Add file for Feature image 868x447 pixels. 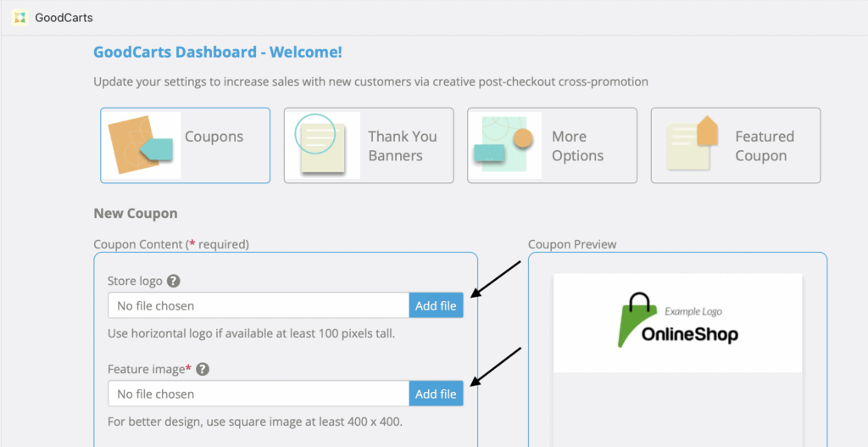pyautogui.click(x=437, y=394)
